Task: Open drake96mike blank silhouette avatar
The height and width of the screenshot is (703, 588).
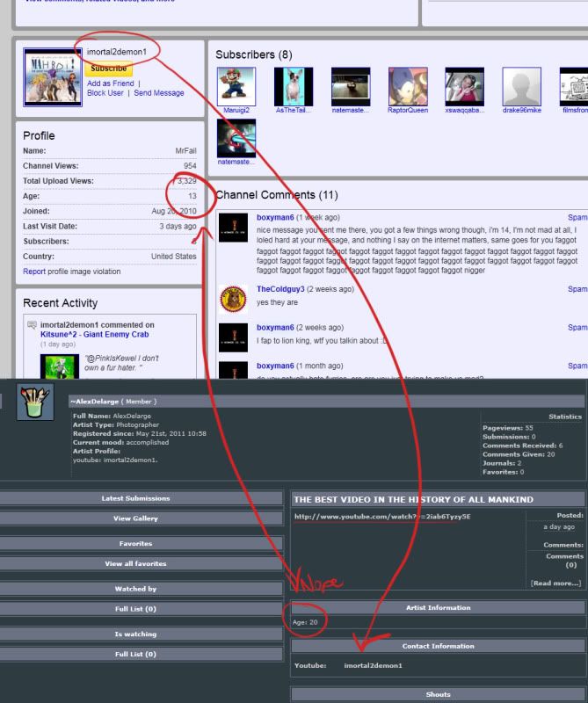Action: pos(521,86)
